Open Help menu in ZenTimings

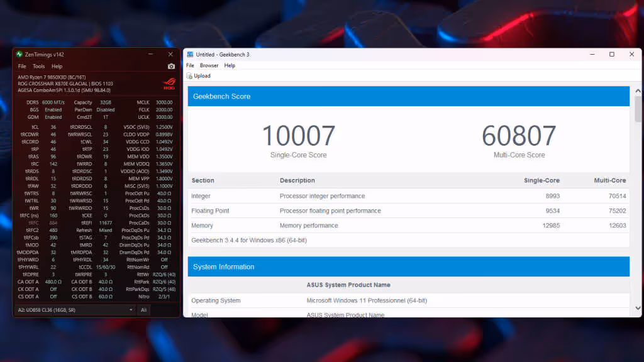tap(57, 66)
